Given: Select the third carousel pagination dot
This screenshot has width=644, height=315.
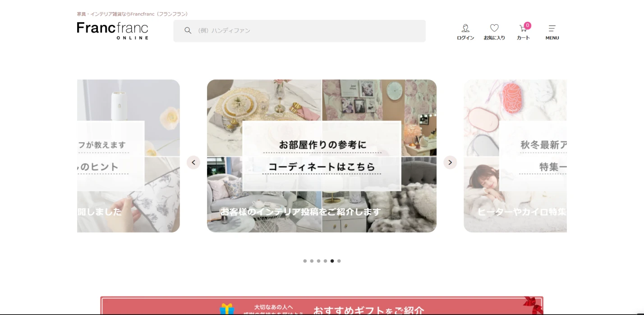Looking at the screenshot, I should point(318,261).
